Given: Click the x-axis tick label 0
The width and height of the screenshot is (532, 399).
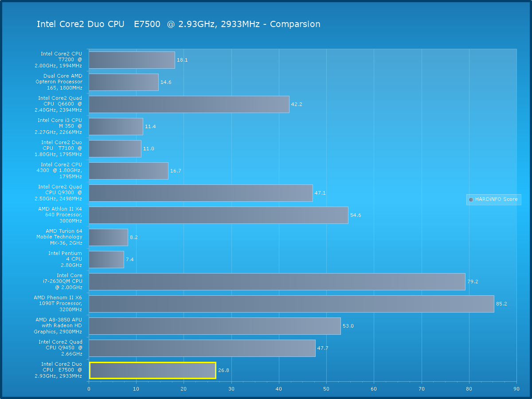Looking at the screenshot, I should (x=89, y=389).
